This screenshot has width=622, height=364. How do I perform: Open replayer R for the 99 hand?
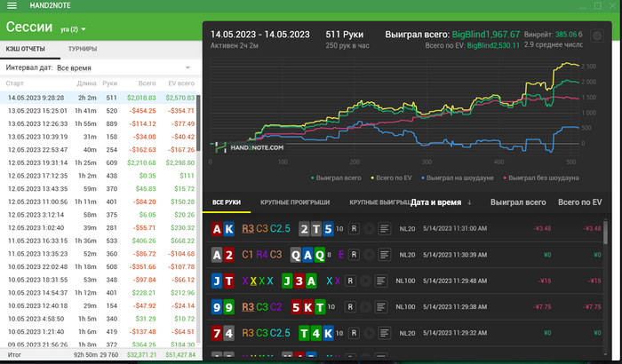click(x=350, y=307)
